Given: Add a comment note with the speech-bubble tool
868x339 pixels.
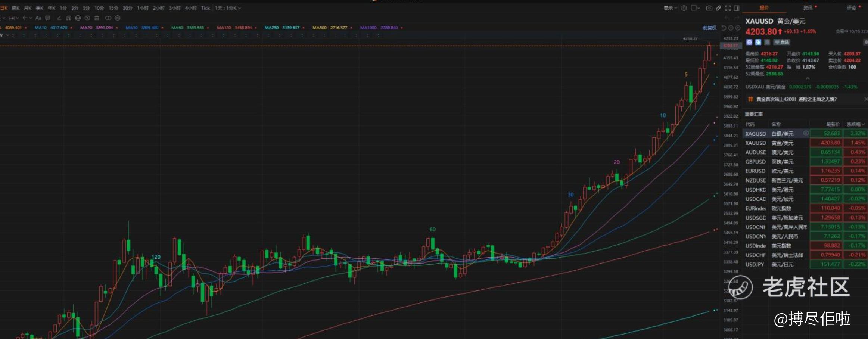Looking at the screenshot, I should point(48,18).
